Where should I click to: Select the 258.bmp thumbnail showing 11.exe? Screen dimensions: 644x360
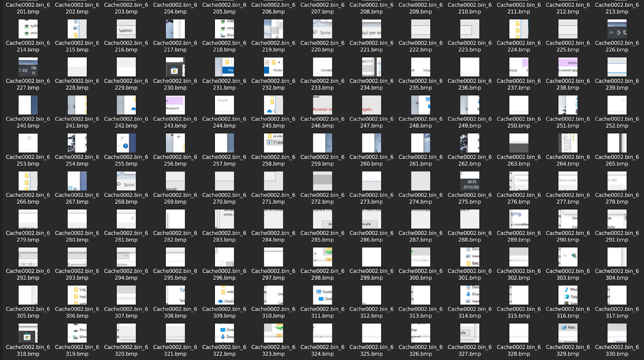(273, 143)
